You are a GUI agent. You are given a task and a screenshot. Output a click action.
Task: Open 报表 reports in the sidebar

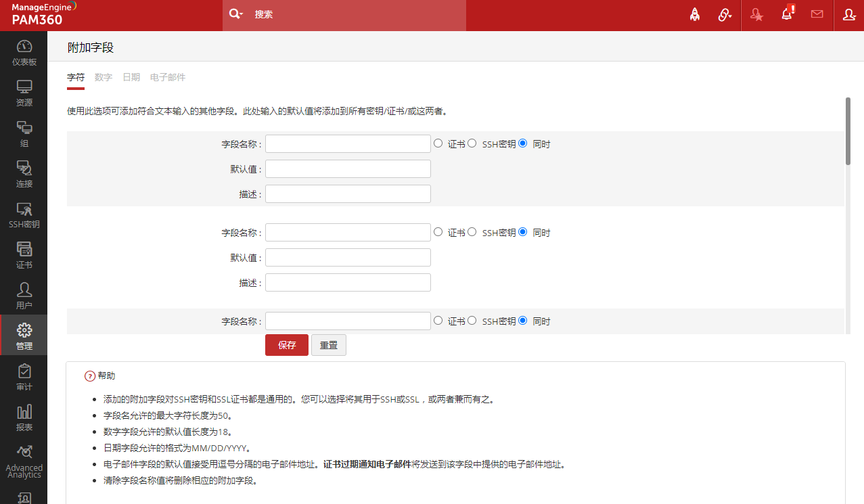[x=24, y=417]
